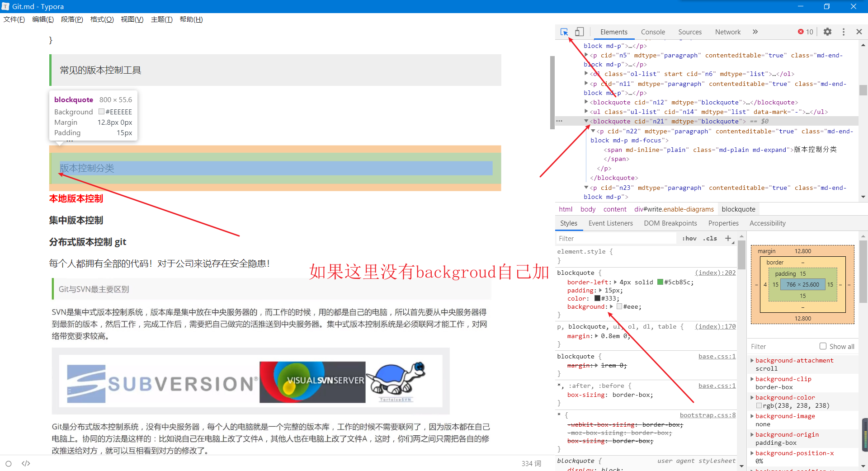Activate the inspect element cursor tool

[x=563, y=32]
